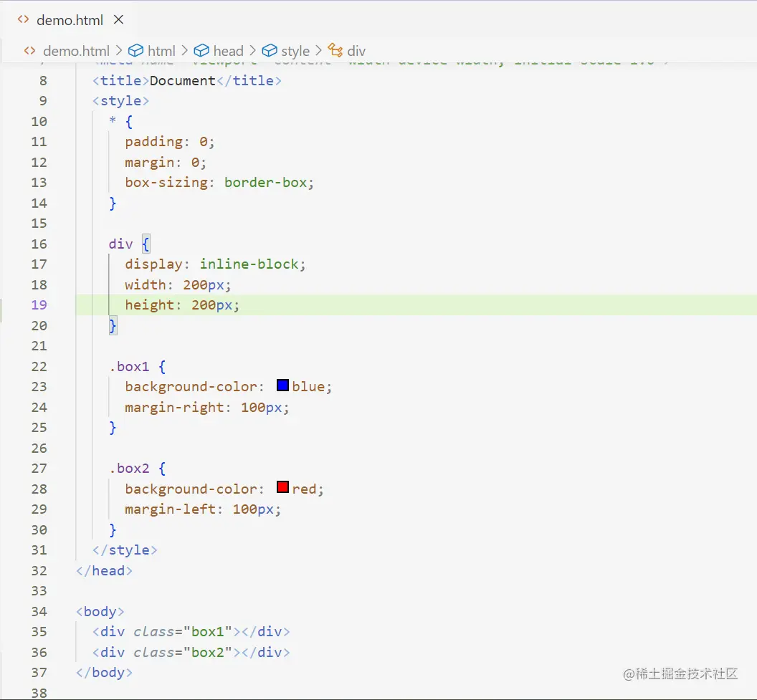Click on 'padding: 0;' text
This screenshot has height=700, width=757.
169,142
